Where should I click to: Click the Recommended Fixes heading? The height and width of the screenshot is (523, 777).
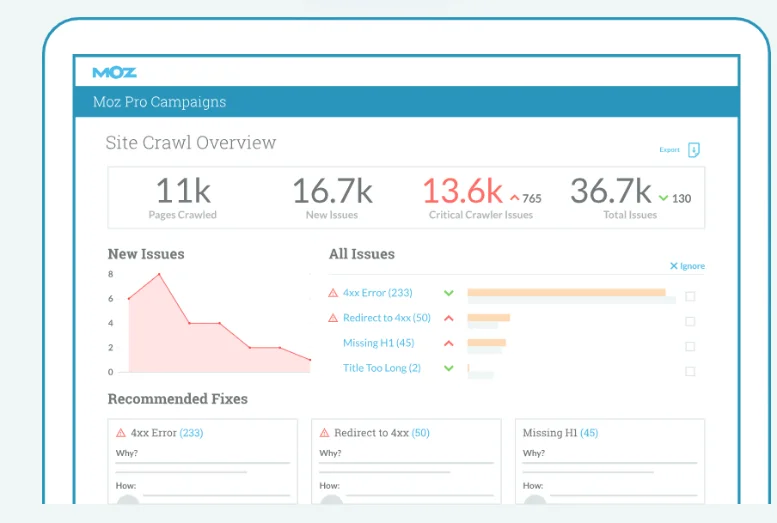177,399
